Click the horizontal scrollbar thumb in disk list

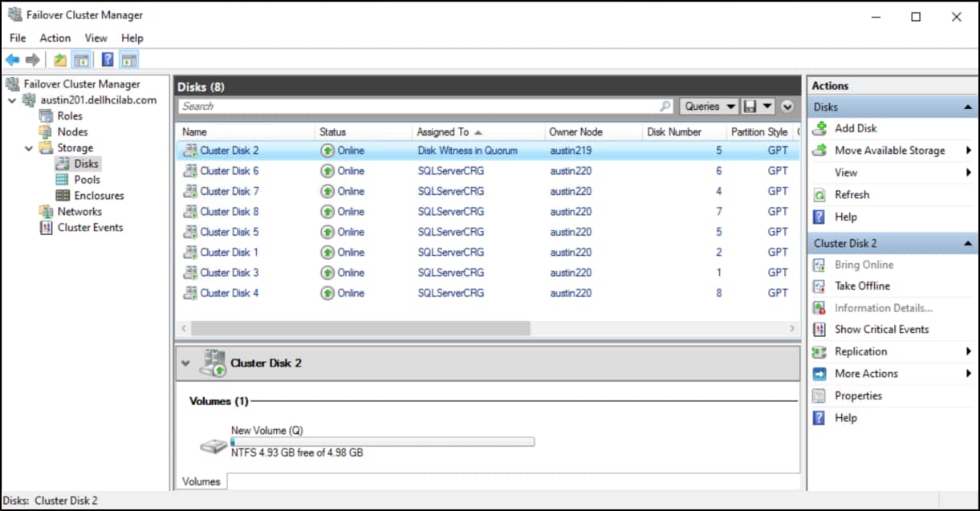360,328
